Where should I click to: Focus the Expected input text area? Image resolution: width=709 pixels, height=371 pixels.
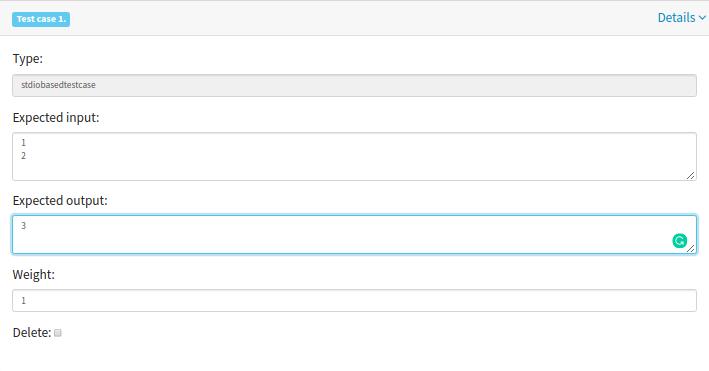point(354,157)
